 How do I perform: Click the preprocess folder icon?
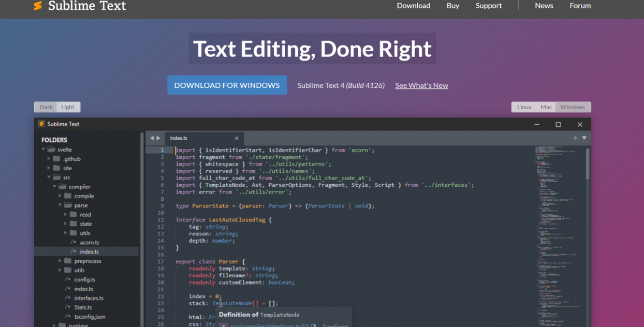[68, 261]
